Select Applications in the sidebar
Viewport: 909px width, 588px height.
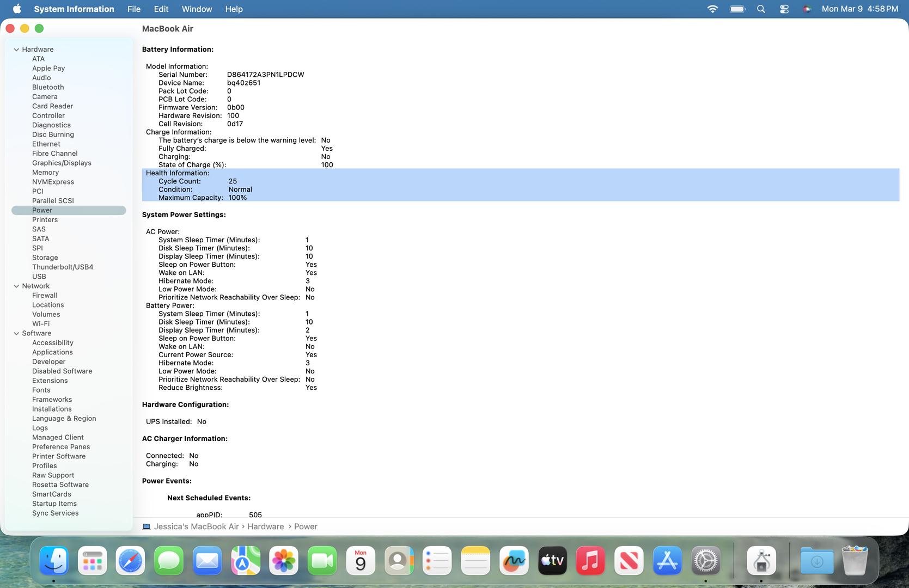[52, 352]
